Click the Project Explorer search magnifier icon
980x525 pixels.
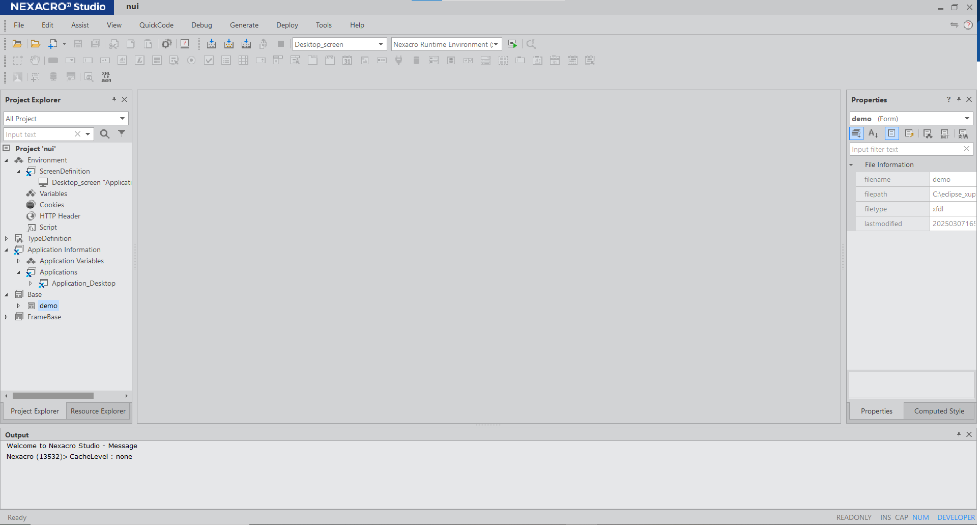click(x=105, y=134)
